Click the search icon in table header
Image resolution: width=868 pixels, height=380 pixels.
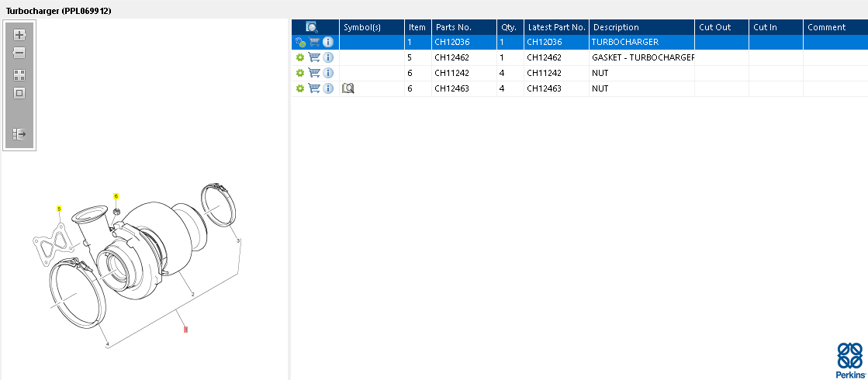click(x=311, y=27)
